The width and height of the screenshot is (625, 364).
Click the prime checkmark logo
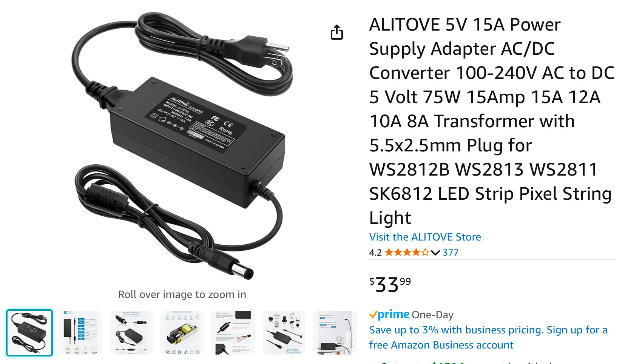point(389,315)
